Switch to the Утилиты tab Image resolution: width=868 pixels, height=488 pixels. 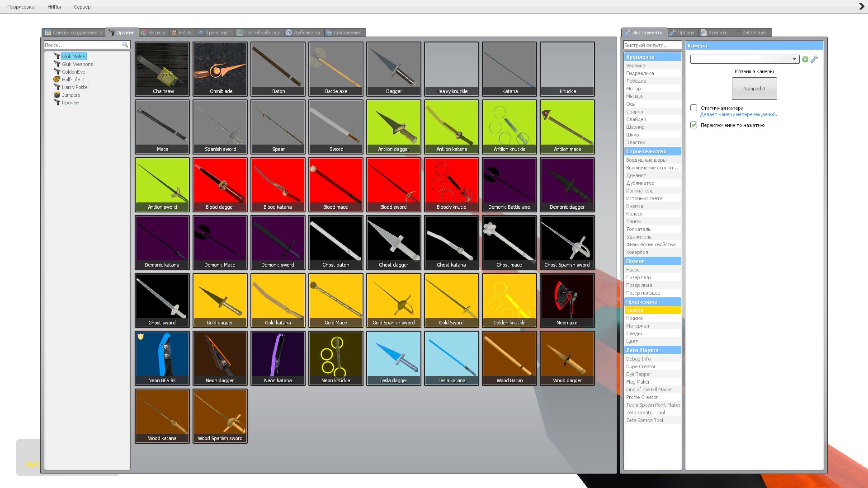click(715, 33)
